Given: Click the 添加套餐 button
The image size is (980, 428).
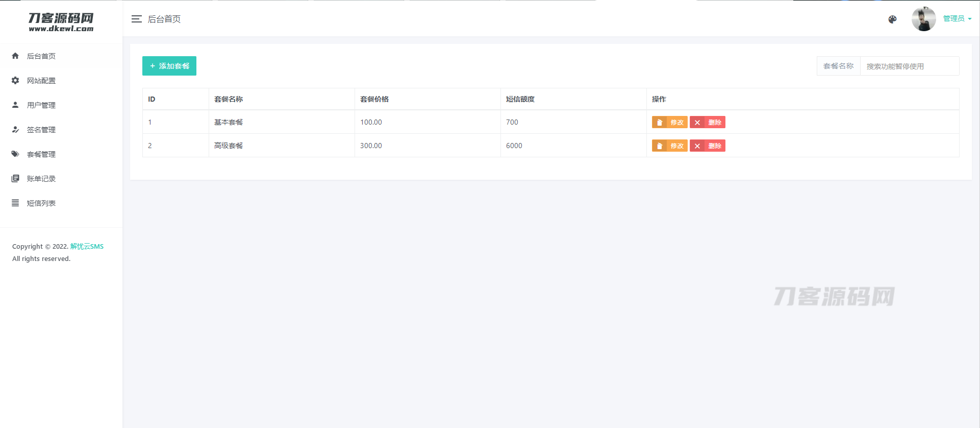Looking at the screenshot, I should [169, 66].
